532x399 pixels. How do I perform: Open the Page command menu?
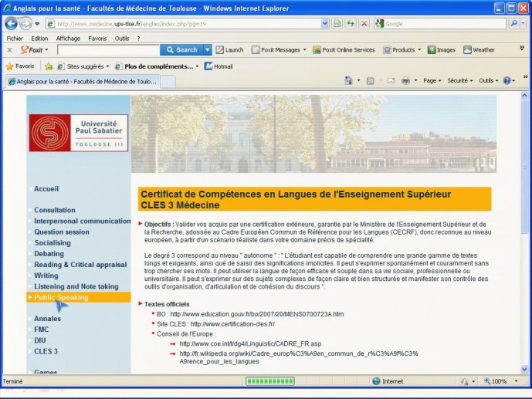(432, 81)
